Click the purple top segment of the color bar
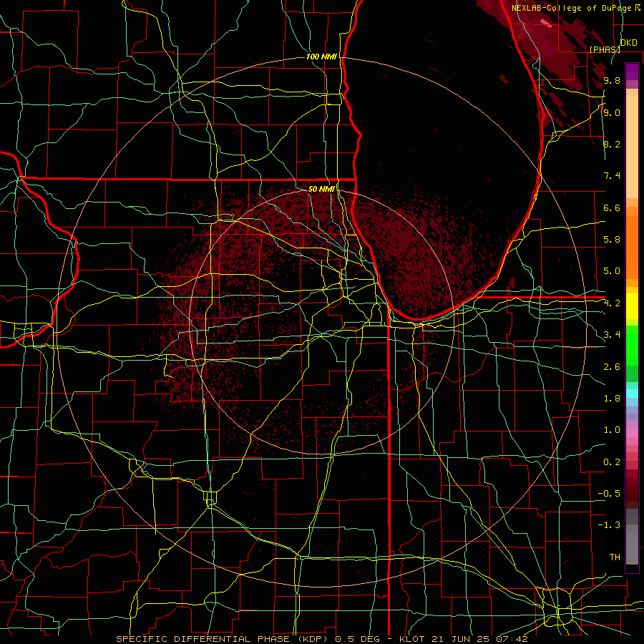Image resolution: width=644 pixels, height=644 pixels. 632,72
